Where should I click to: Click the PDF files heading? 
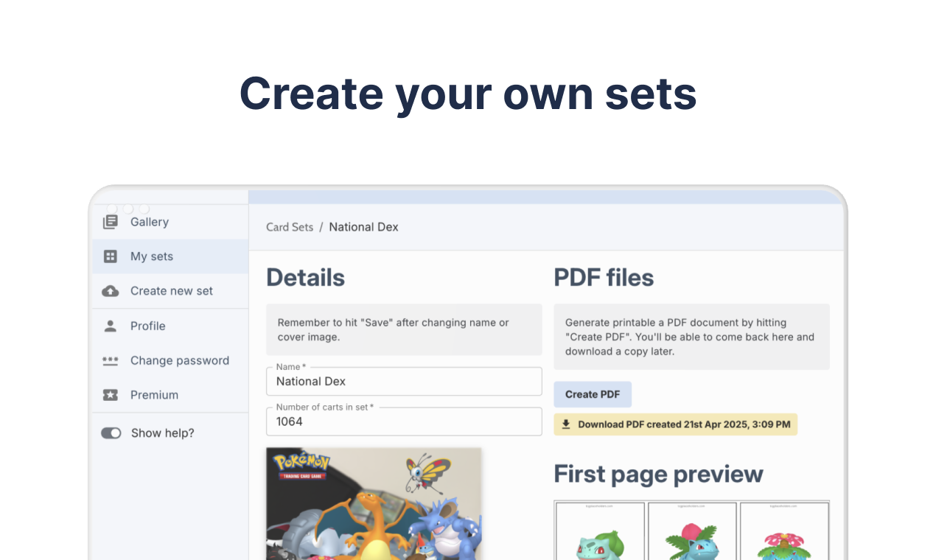tap(604, 277)
